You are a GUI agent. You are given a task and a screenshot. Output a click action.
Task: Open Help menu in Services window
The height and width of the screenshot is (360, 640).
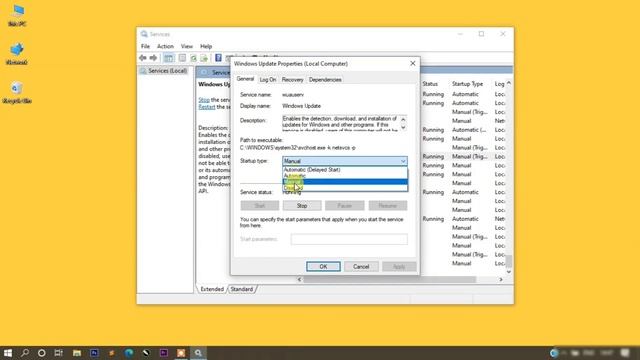point(206,47)
